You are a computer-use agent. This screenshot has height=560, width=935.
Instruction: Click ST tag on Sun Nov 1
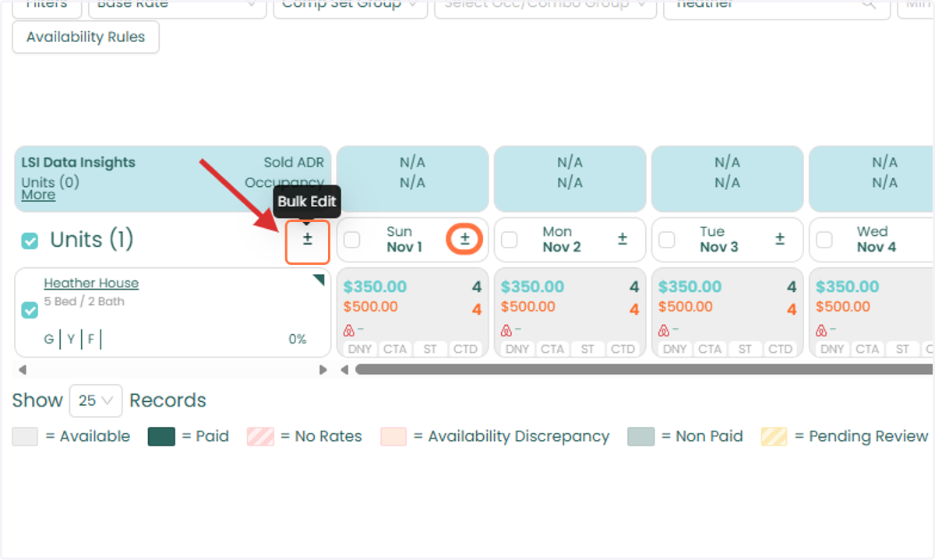pyautogui.click(x=430, y=349)
